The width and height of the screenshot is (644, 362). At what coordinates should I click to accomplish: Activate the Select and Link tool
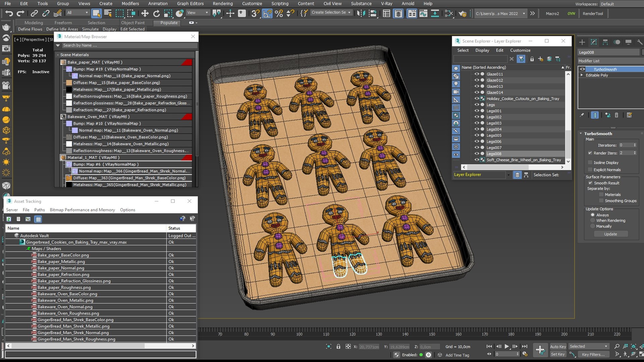[x=34, y=13]
